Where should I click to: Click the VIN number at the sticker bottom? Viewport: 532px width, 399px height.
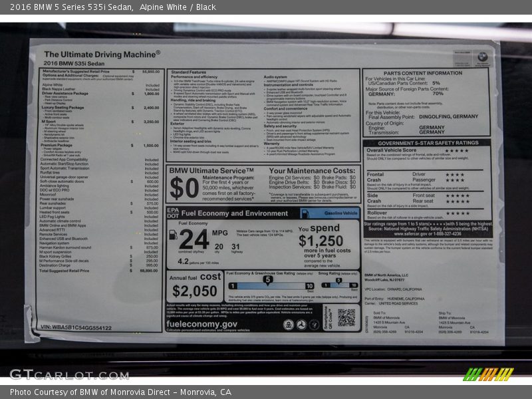pos(76,328)
